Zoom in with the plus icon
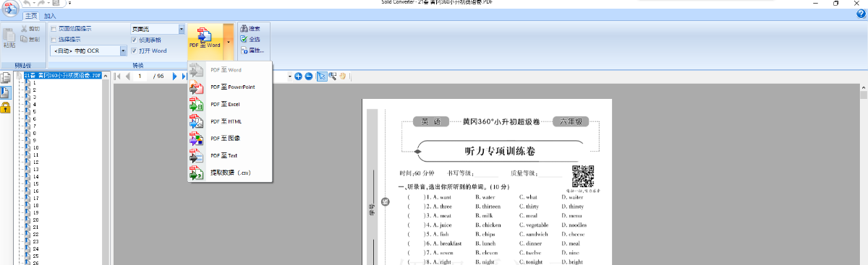This screenshot has height=265, width=868. click(x=298, y=76)
